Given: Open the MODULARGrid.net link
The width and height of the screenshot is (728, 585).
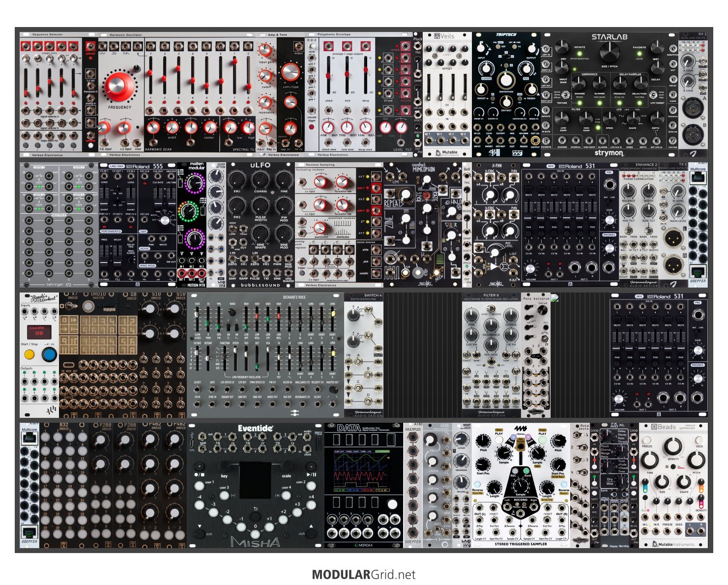Looking at the screenshot, I should tap(364, 574).
